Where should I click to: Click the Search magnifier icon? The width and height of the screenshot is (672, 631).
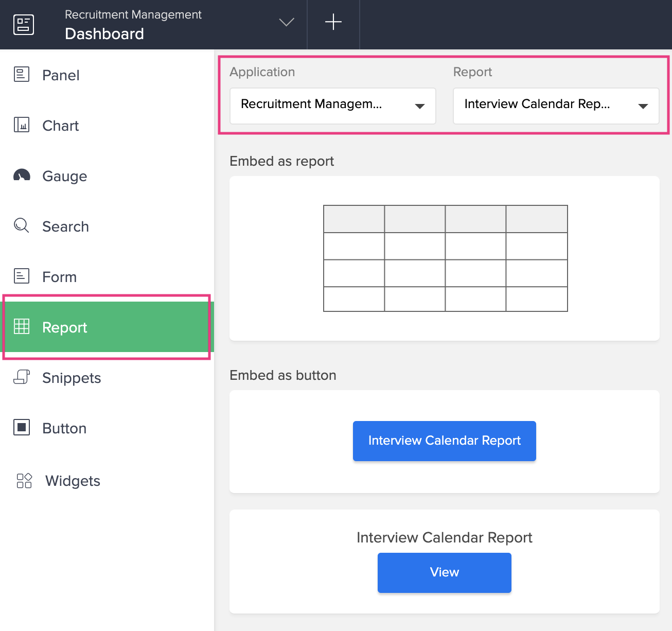tap(22, 225)
